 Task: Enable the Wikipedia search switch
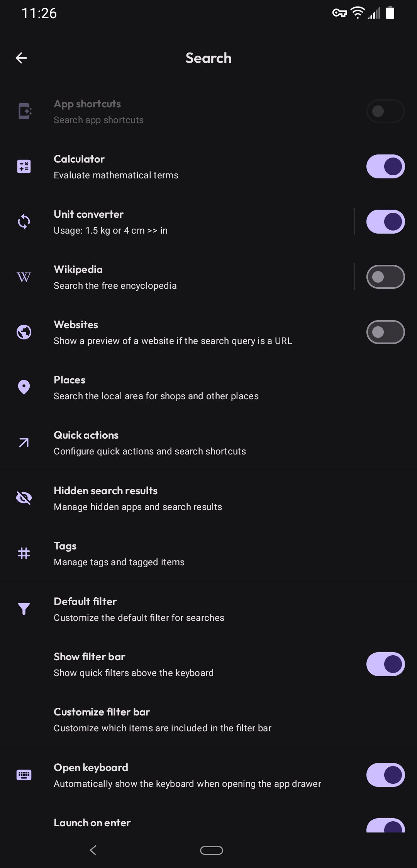pyautogui.click(x=385, y=277)
